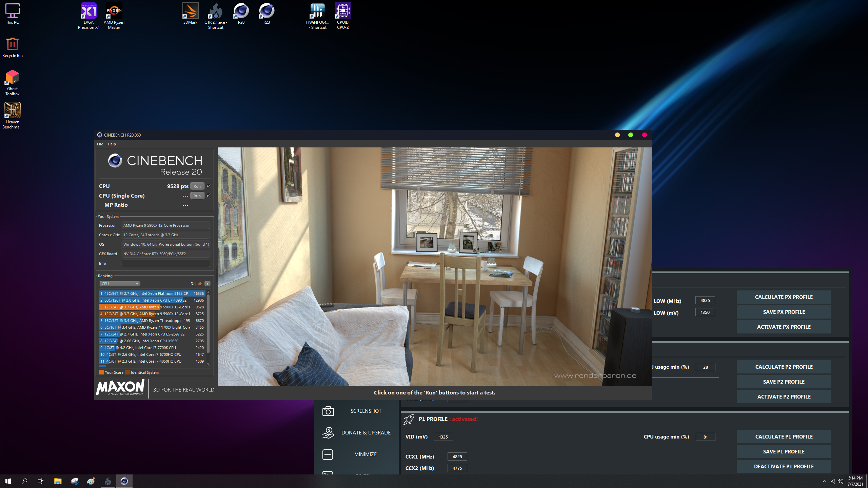The width and height of the screenshot is (868, 488).
Task: Launch CTR 2.1.exe shortcut
Action: tap(216, 16)
